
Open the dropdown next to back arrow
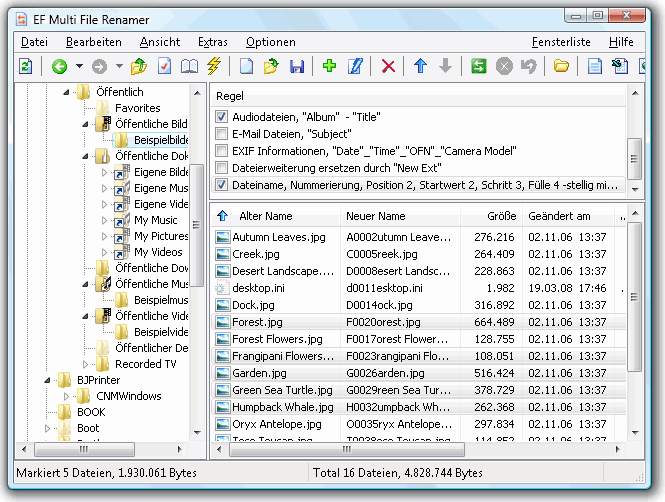[x=78, y=67]
